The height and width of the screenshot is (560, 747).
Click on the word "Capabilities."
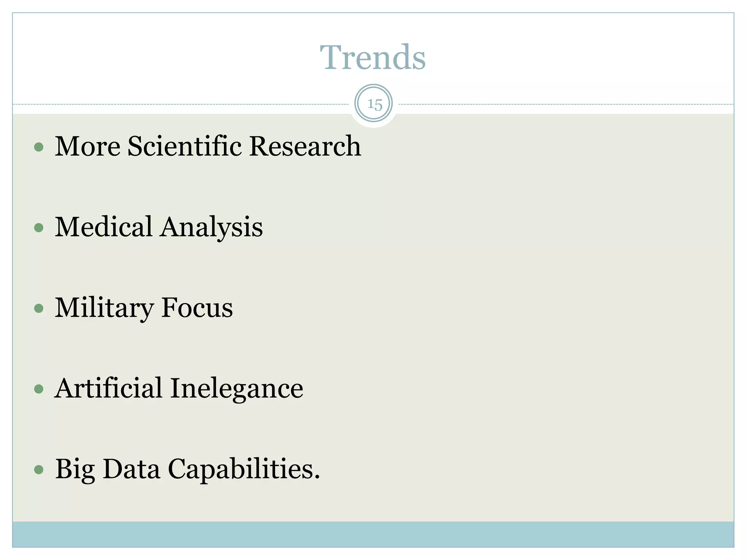point(244,469)
